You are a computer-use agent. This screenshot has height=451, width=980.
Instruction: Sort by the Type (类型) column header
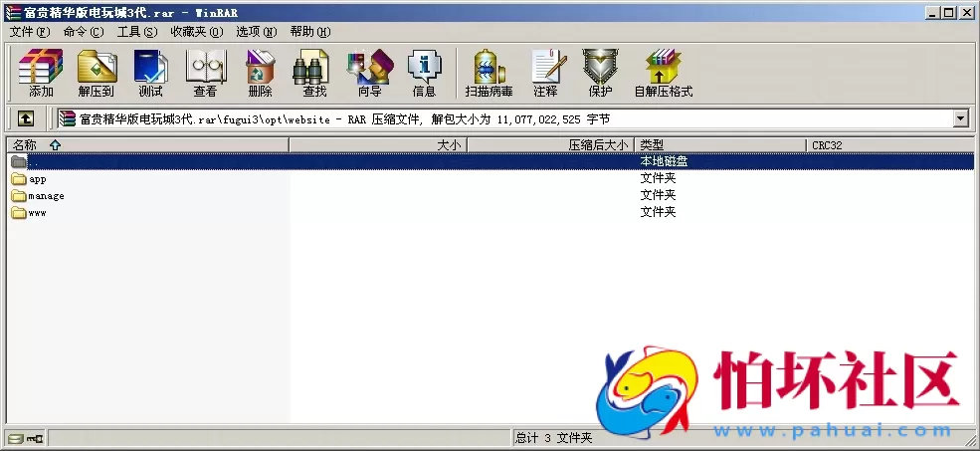(720, 145)
